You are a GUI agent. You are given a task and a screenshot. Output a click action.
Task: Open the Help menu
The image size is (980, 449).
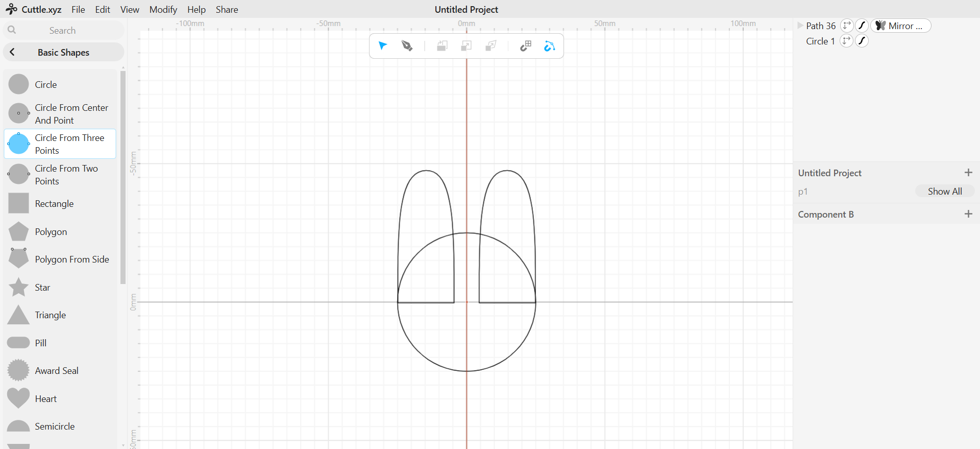(197, 9)
